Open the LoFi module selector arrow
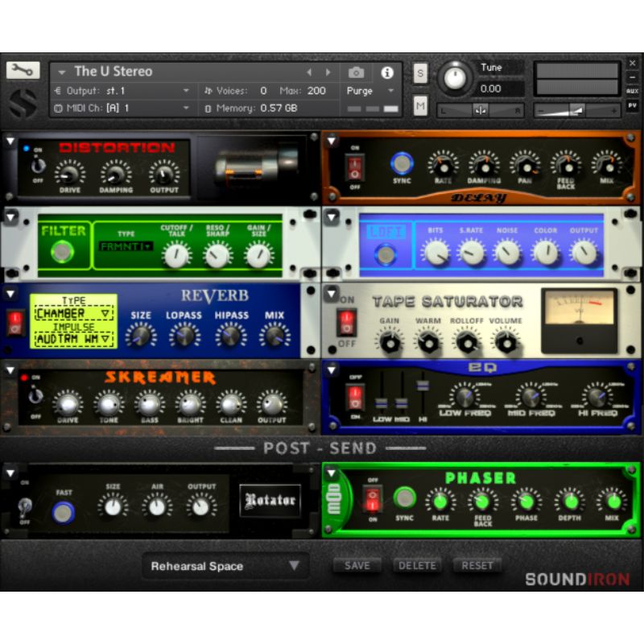 (332, 217)
